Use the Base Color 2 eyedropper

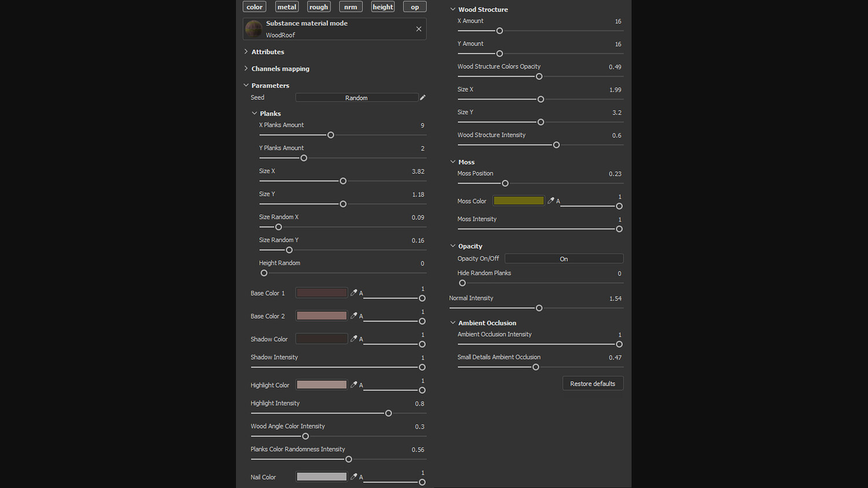point(354,316)
